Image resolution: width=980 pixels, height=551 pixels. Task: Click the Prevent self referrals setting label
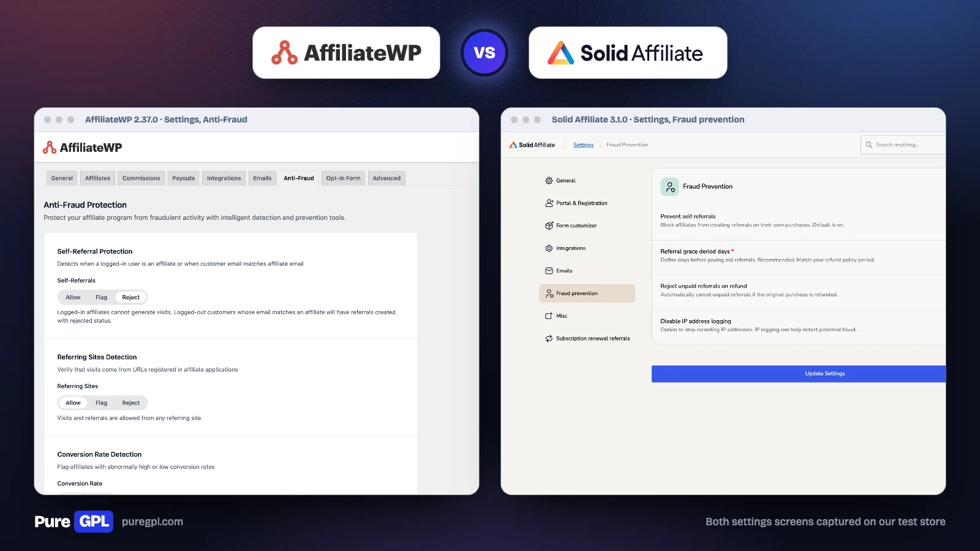tap(688, 216)
